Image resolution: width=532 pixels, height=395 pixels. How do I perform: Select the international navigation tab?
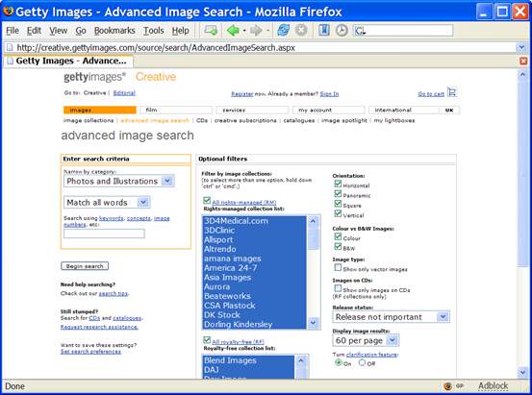(404, 110)
